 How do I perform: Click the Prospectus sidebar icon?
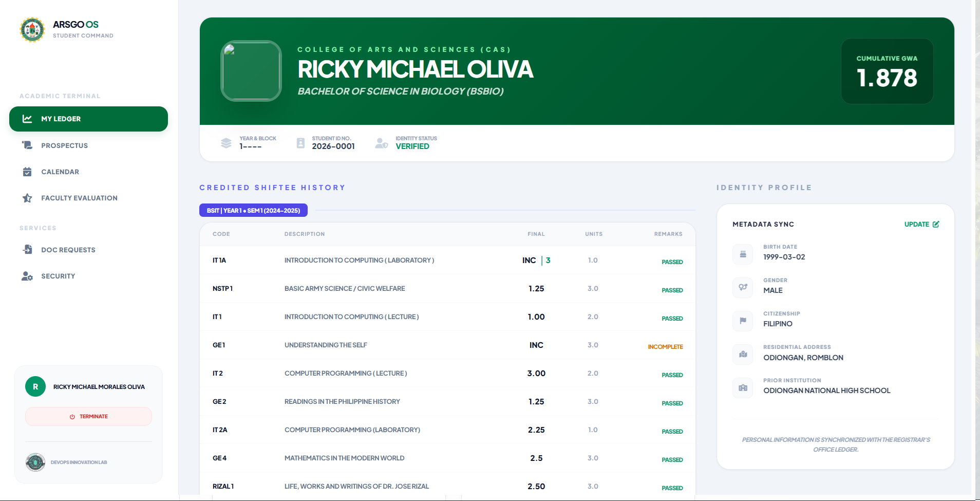(27, 145)
